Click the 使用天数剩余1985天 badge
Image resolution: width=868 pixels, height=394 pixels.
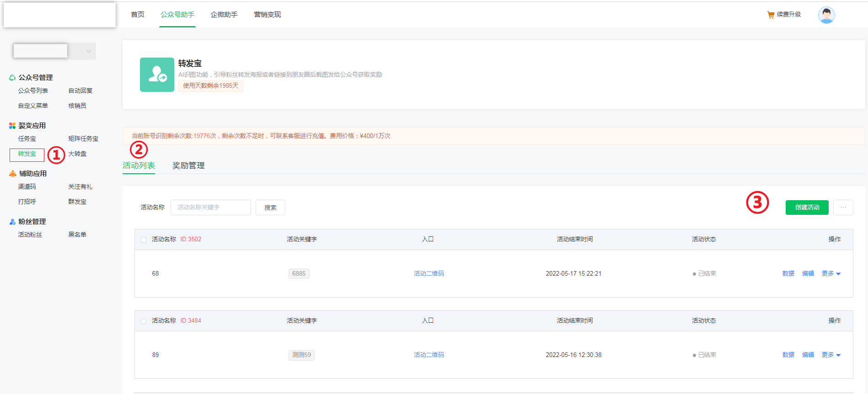click(x=211, y=86)
